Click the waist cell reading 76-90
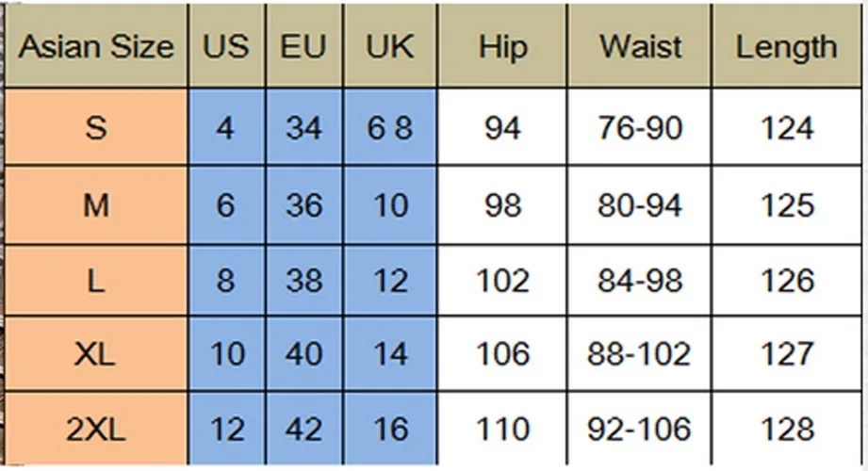The image size is (868, 471). (640, 126)
